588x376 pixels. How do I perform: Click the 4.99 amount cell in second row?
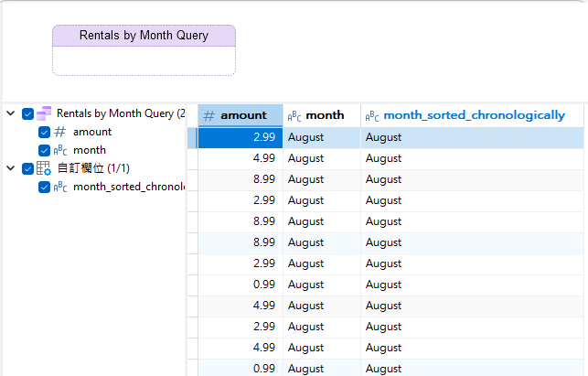pyautogui.click(x=241, y=158)
